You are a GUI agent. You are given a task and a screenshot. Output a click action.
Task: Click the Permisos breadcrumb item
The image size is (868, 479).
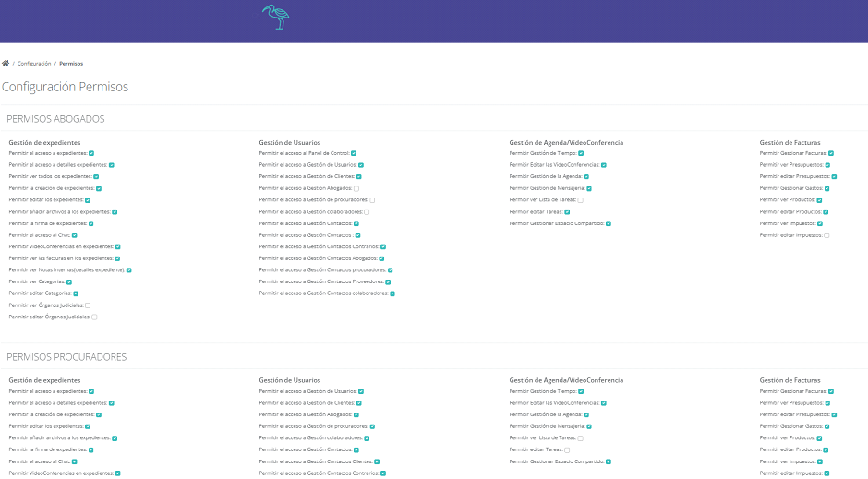click(71, 64)
